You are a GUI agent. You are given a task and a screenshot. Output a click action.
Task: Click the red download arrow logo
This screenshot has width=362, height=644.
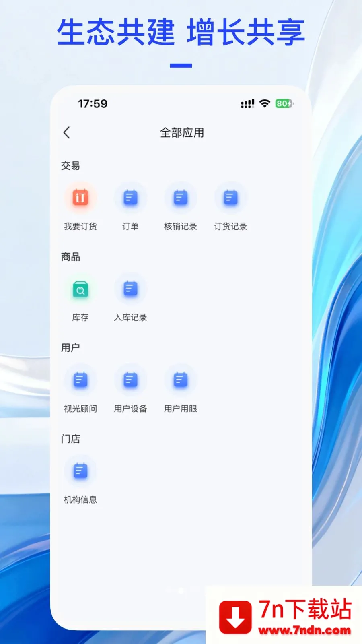[235, 617]
